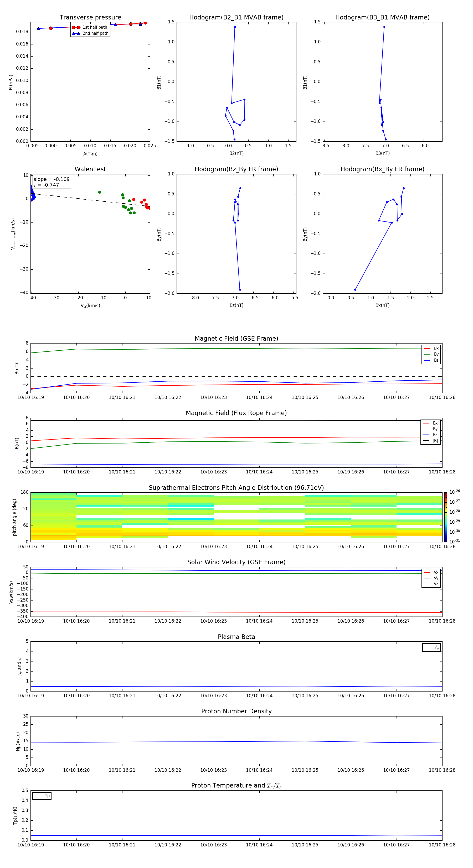Click the 'Tp(10^6K)' y-axis label
The width and height of the screenshot is (473, 868).
click(x=15, y=816)
